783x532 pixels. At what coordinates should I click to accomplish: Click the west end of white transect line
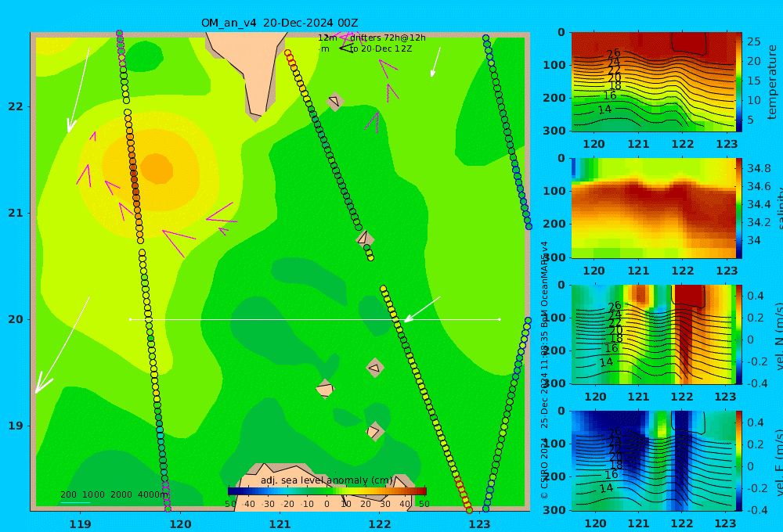[130, 319]
